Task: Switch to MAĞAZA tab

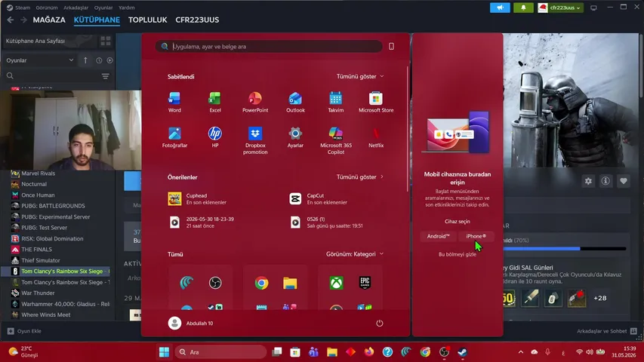Action: coord(49,20)
